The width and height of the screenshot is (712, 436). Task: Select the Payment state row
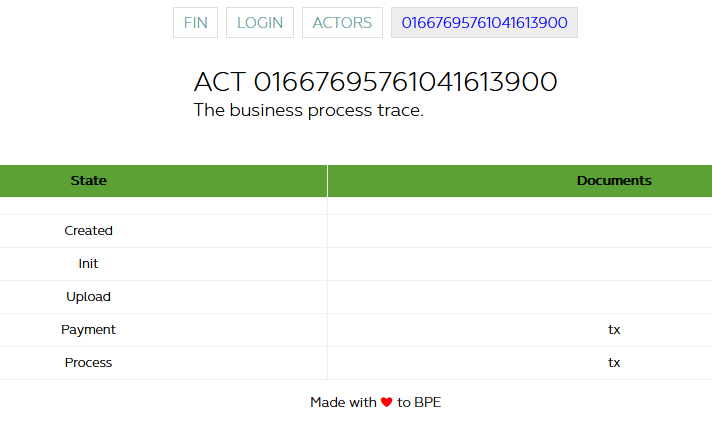tap(88, 330)
